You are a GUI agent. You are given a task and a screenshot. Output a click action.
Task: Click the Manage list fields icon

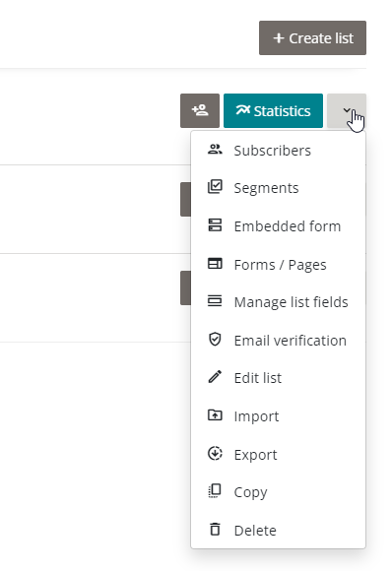coord(215,301)
